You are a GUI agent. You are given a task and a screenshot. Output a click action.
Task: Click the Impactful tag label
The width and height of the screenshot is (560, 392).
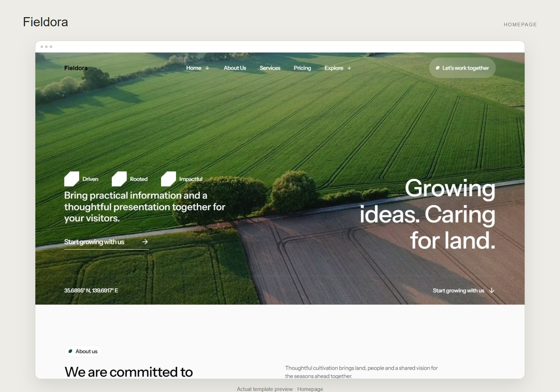point(191,179)
